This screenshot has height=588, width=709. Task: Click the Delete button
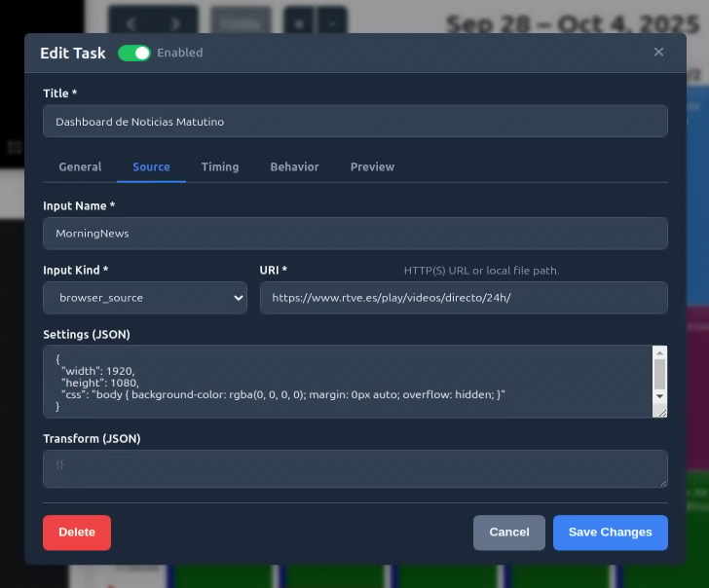pyautogui.click(x=77, y=533)
